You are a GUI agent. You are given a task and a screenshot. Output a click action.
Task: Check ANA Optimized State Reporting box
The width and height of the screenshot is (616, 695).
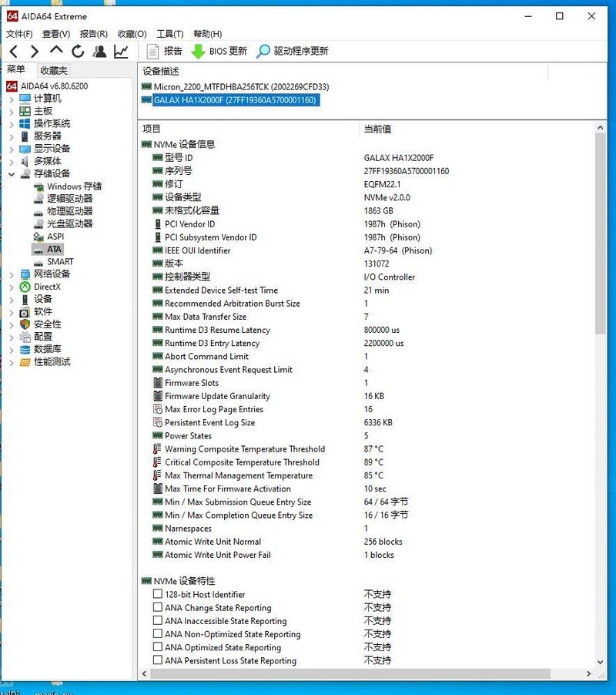coord(158,648)
